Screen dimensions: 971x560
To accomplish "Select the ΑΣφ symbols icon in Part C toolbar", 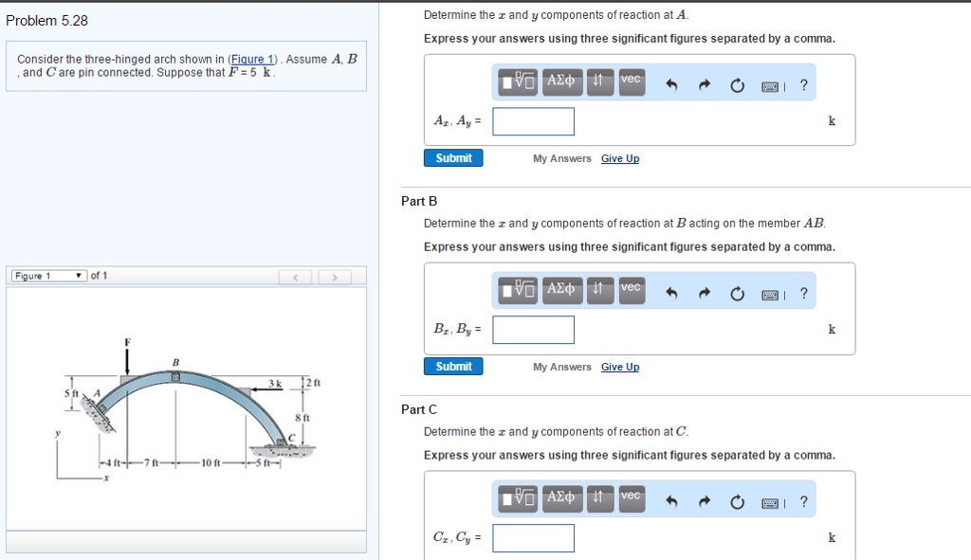I will [559, 498].
